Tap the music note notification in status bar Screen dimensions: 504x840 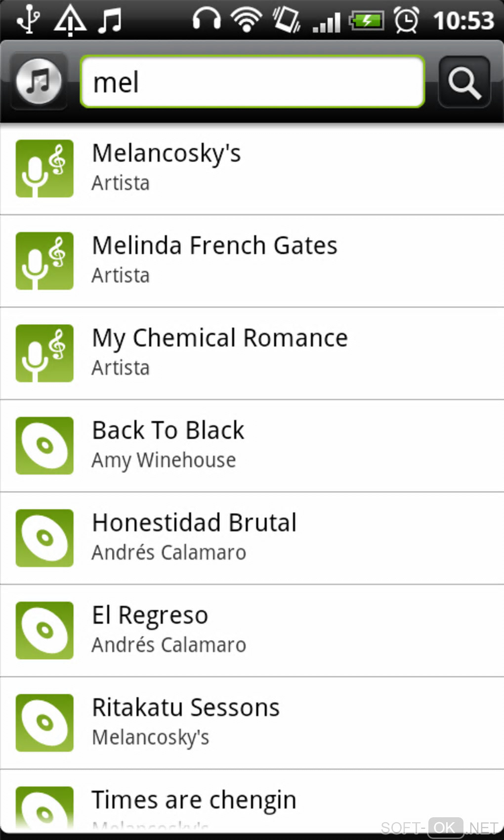(109, 21)
